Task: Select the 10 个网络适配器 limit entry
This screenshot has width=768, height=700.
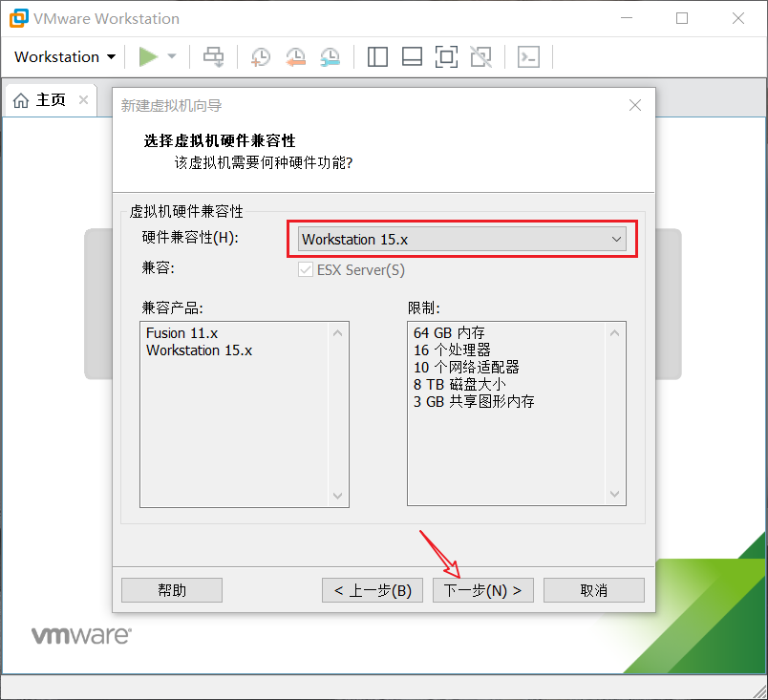Action: pyautogui.click(x=466, y=367)
